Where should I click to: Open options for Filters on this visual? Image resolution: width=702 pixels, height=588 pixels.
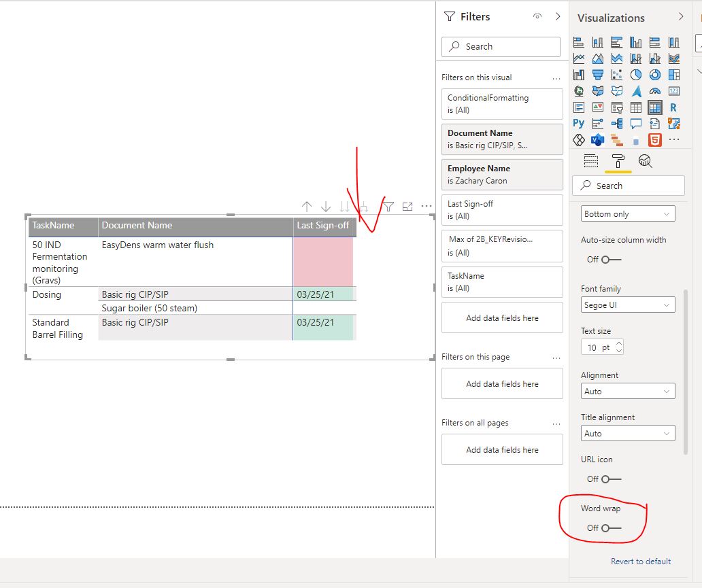(x=556, y=78)
